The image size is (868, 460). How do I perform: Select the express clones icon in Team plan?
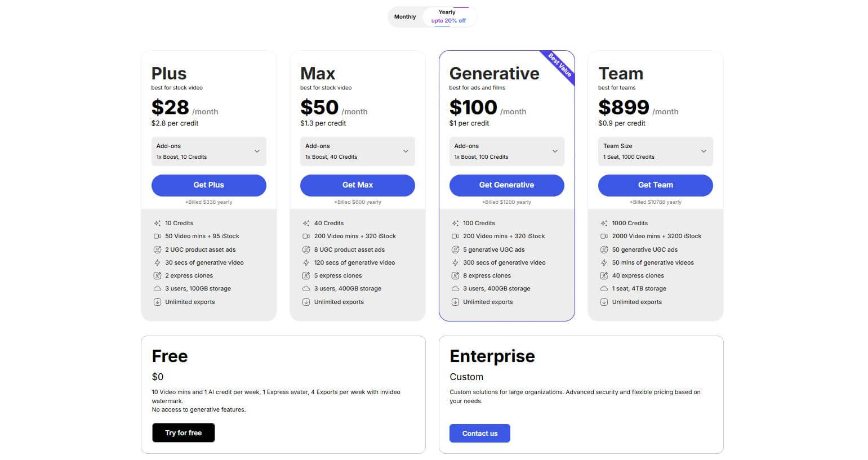pos(604,275)
